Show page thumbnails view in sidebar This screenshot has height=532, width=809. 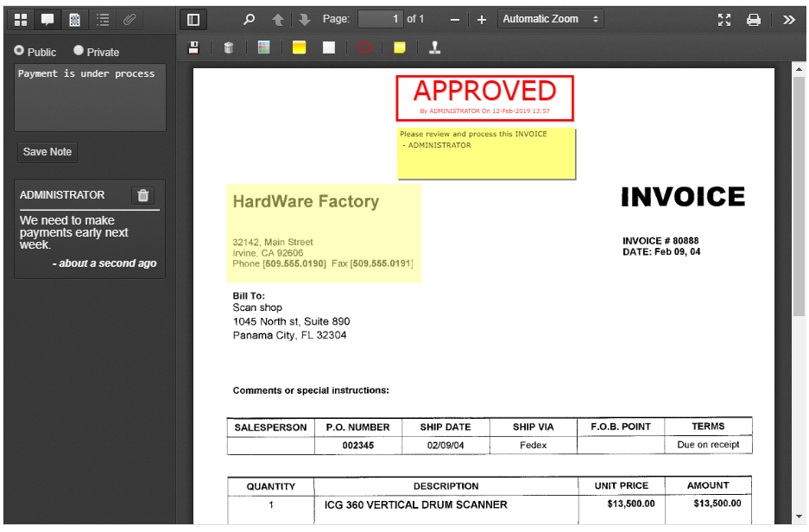tap(21, 20)
